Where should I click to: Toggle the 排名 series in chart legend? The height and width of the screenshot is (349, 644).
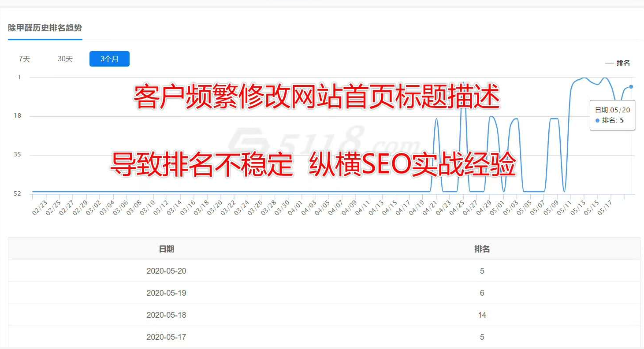618,63
